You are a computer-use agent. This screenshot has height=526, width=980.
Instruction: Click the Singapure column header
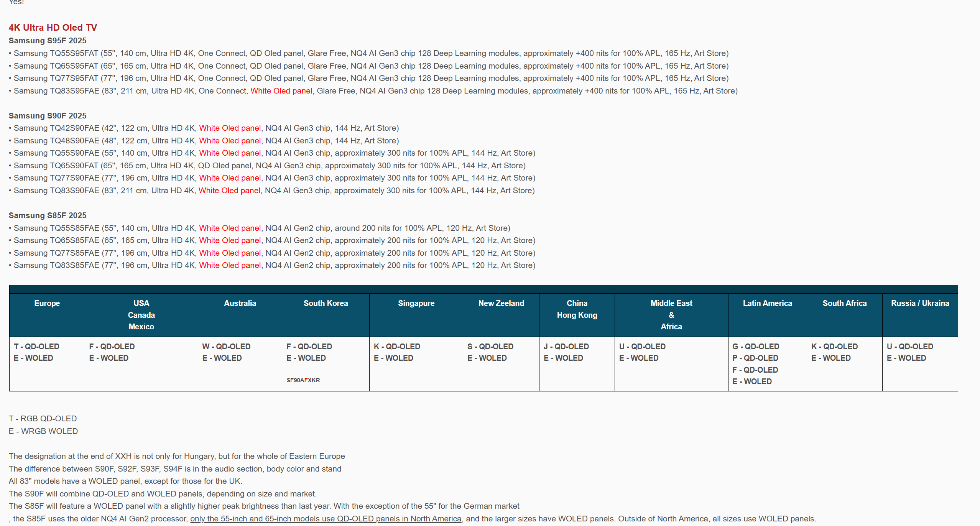[416, 303]
